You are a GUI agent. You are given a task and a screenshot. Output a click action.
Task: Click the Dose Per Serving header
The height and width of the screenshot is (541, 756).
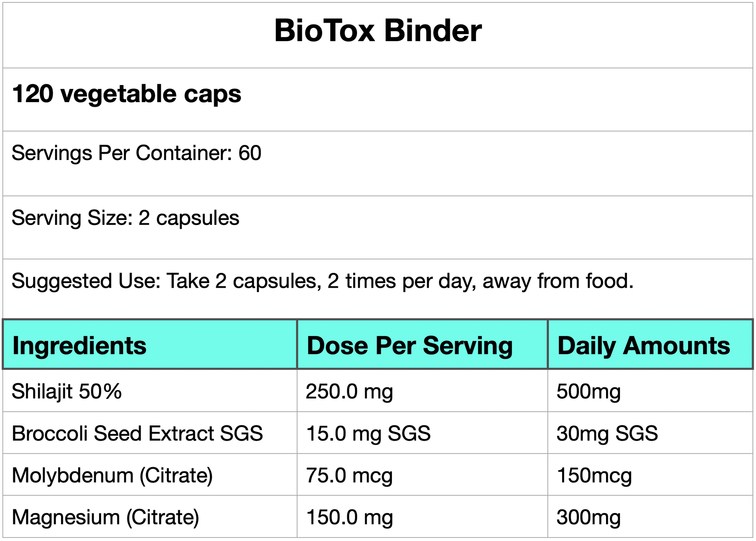[409, 346]
